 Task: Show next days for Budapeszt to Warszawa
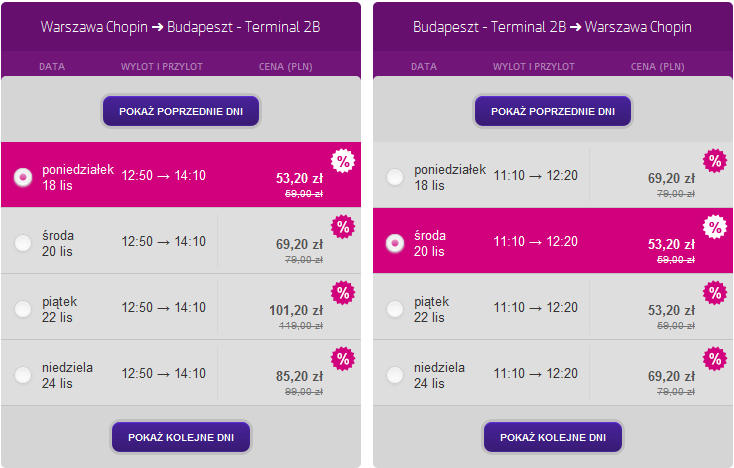click(553, 437)
